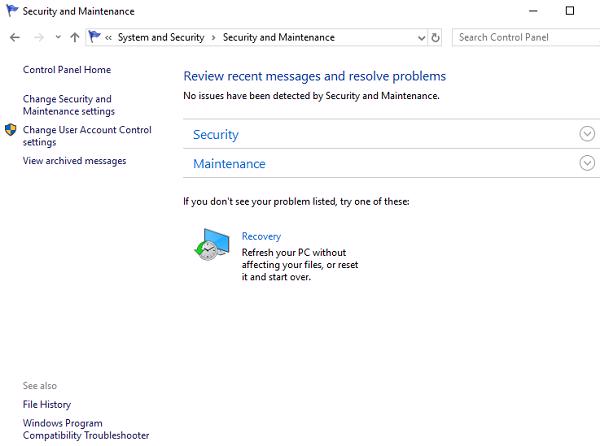Click the arrow after System and Security
600x446 pixels.
click(x=214, y=37)
